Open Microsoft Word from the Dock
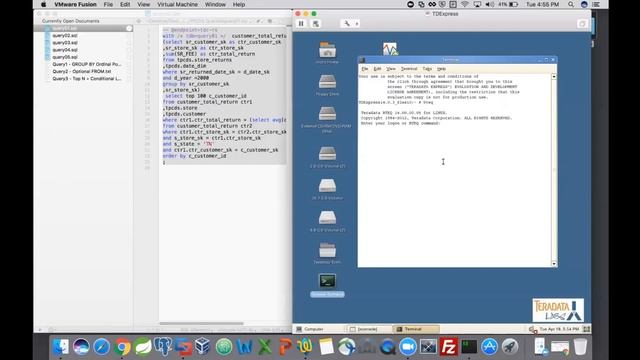Viewport: 640px width, 360px height. [x=244, y=347]
